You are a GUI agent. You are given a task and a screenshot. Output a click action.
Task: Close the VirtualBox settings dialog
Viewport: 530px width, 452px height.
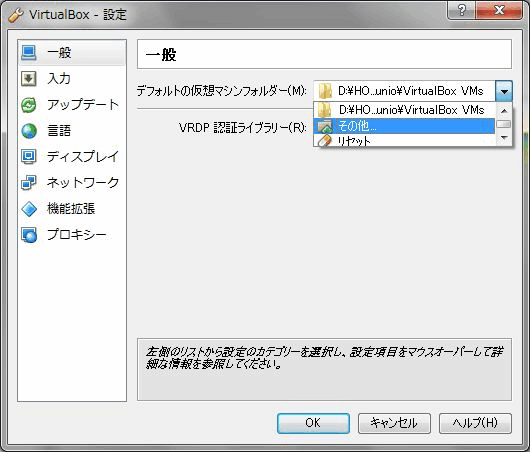tap(499, 11)
